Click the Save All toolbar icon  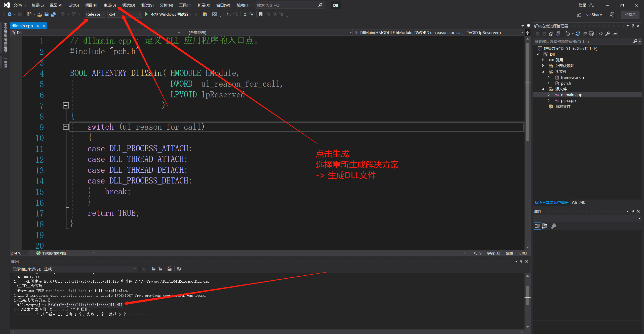point(53,14)
